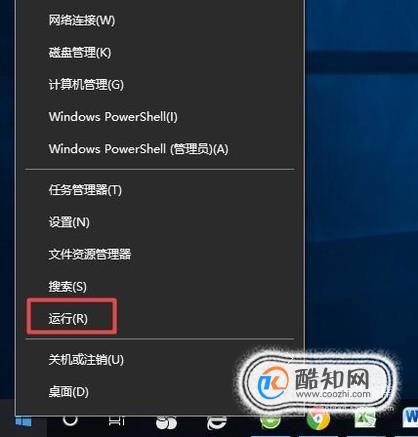Open the green spreadsheet taskbar icon
Viewport: 418px width, 437px height.
[365, 419]
